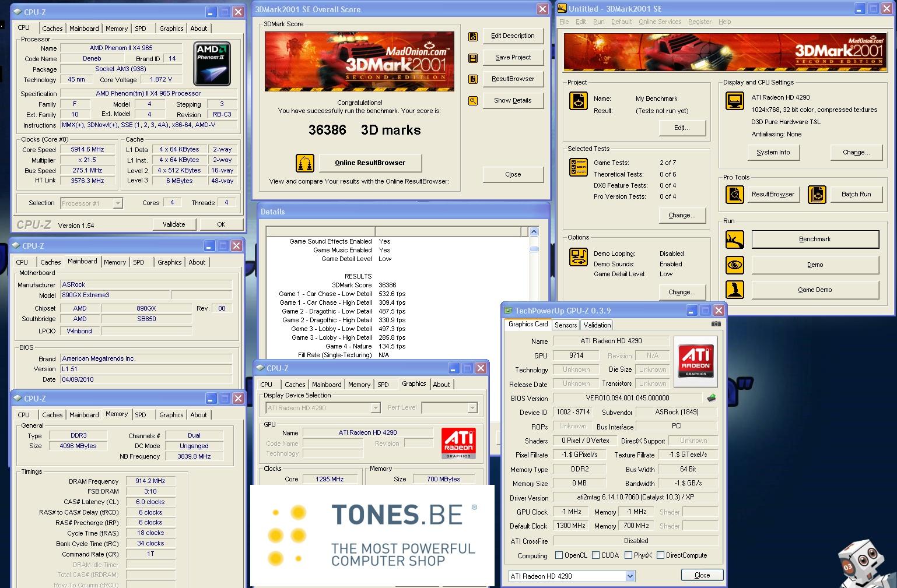
Task: Click the Core Speed value '5914.6 MHz'
Action: (x=87, y=150)
